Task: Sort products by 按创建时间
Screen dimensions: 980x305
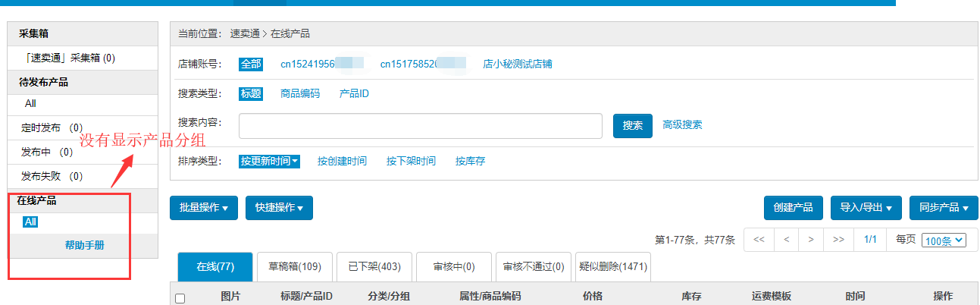Action: tap(342, 161)
